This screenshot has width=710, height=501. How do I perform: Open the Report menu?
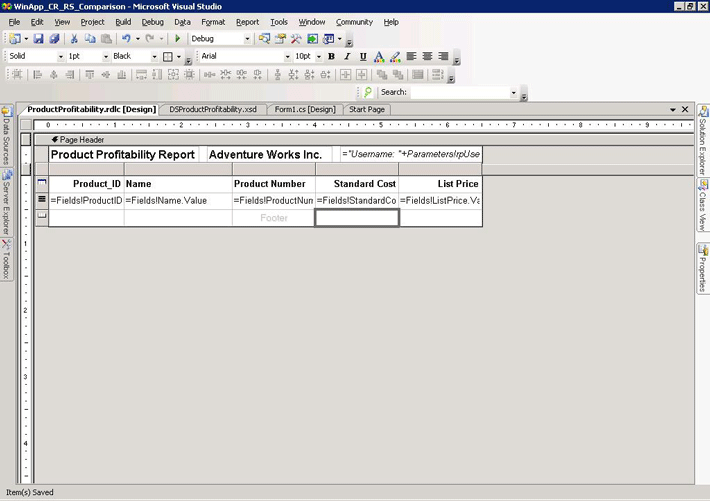(x=247, y=21)
